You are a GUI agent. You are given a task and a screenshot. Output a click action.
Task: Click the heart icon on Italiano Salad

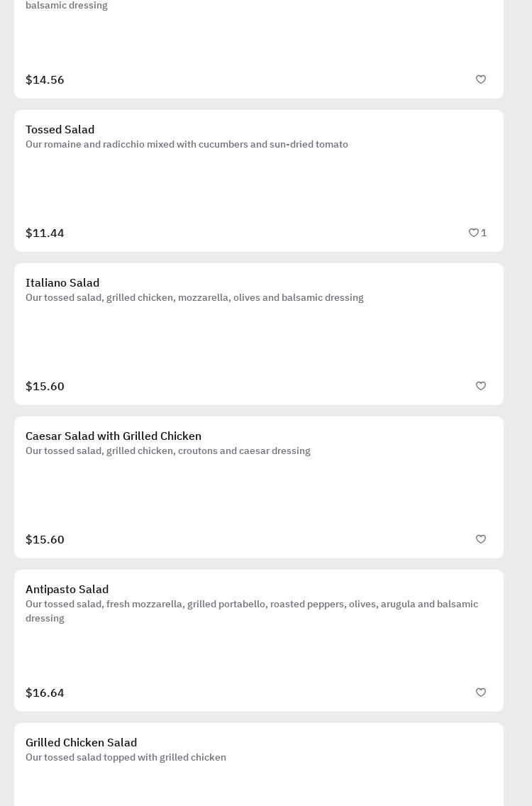click(481, 386)
